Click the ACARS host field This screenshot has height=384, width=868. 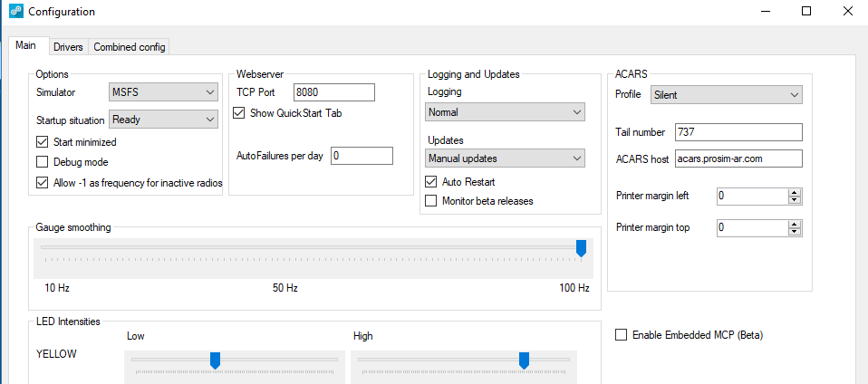point(738,158)
